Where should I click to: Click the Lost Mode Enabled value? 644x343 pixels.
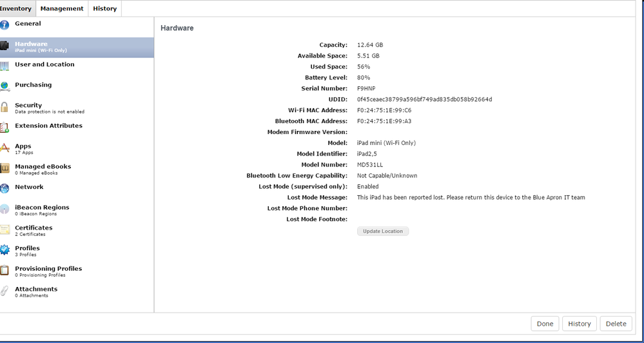click(x=368, y=186)
